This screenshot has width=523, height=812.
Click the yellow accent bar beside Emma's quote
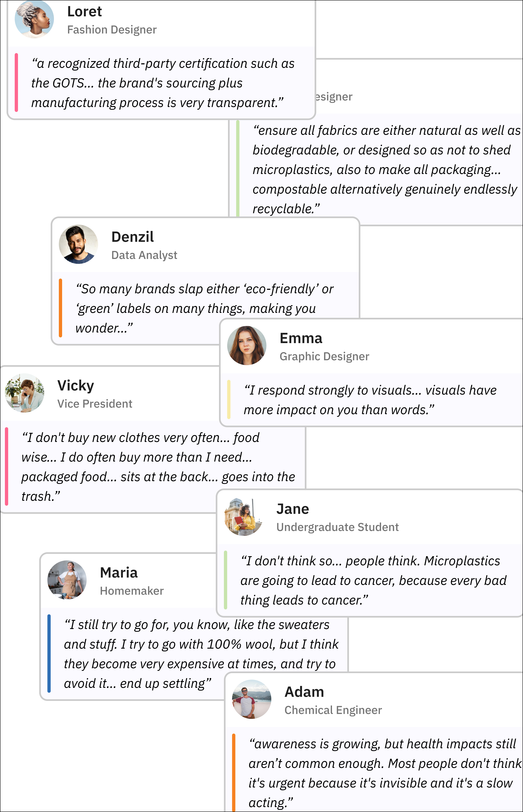click(229, 399)
